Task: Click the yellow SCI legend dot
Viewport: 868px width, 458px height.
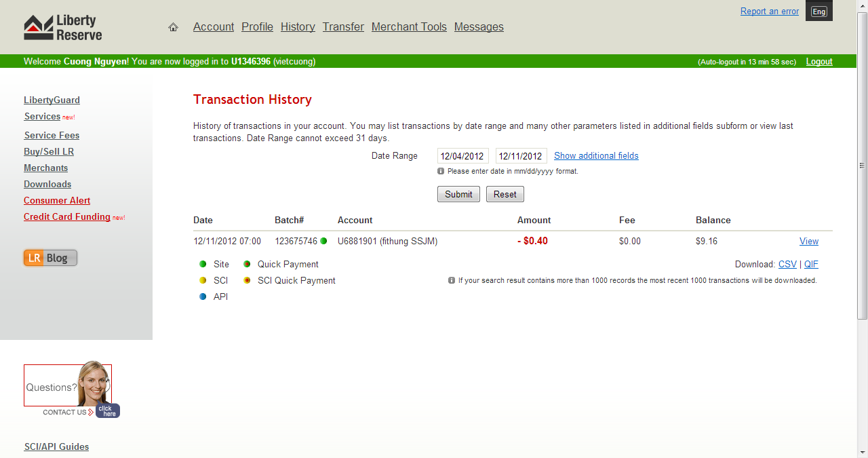Action: [203, 280]
